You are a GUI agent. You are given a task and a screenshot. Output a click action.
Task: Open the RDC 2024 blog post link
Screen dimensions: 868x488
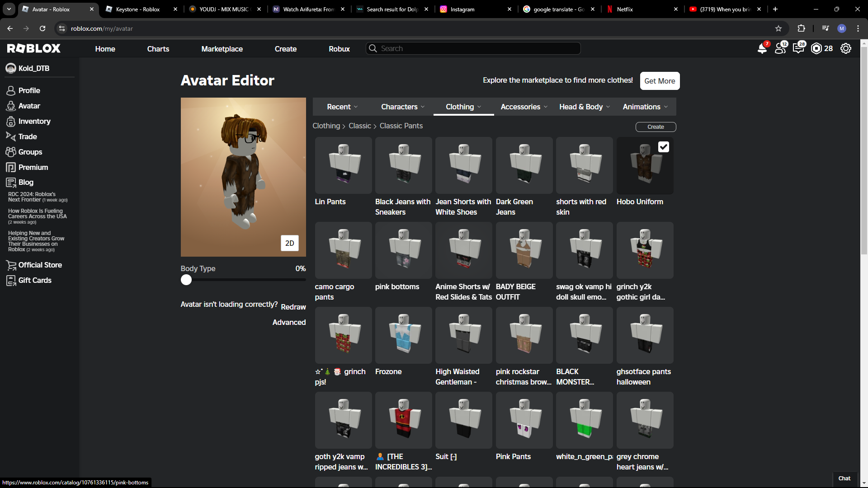coord(38,197)
